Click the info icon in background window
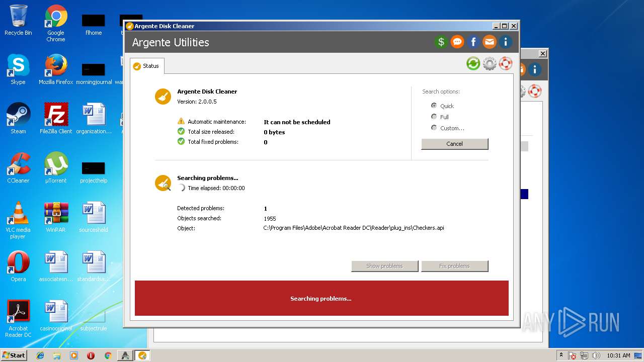 (534, 69)
